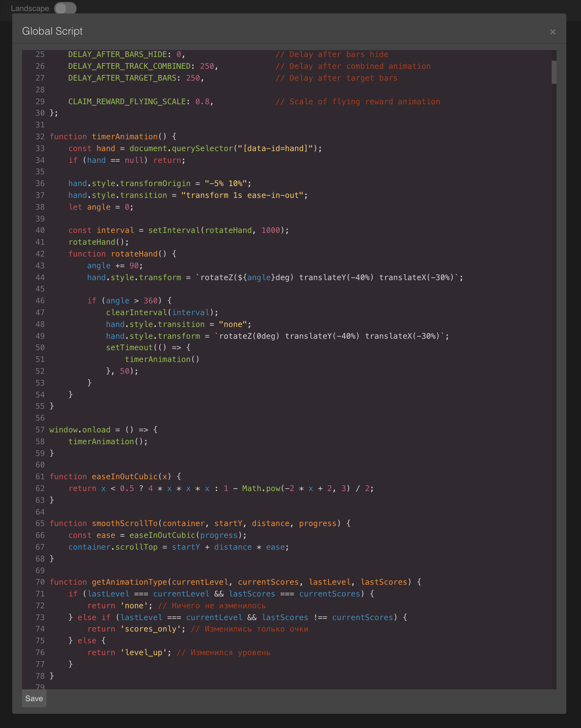The width and height of the screenshot is (581, 728).
Task: Click the 'hand.style.transition = "none"' line
Action: [178, 324]
